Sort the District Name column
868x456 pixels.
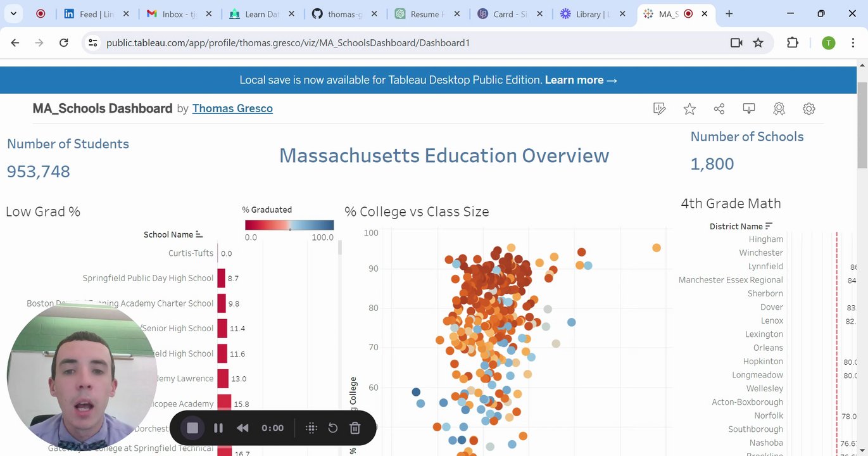tap(769, 226)
